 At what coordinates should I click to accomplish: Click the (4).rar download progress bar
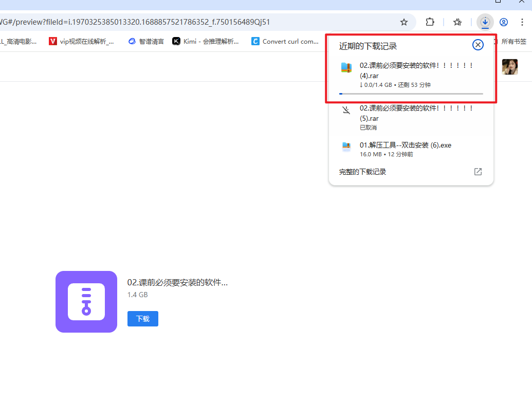point(411,94)
